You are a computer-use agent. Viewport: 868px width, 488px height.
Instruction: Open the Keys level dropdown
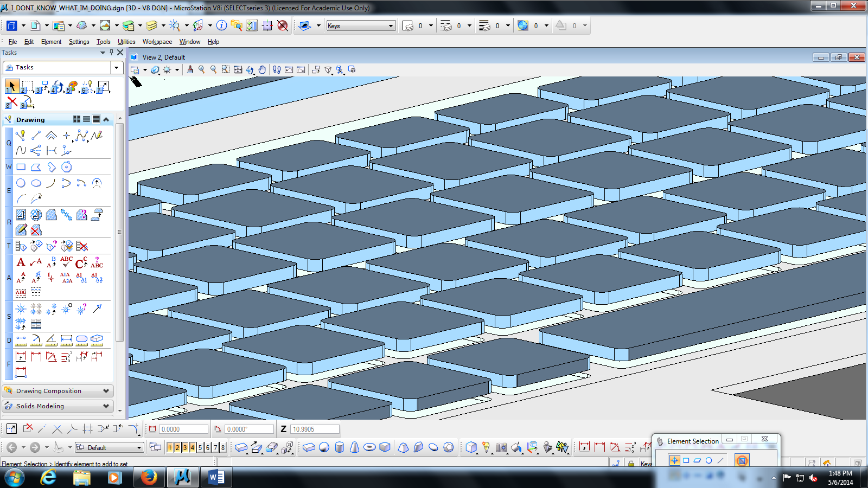pos(391,26)
